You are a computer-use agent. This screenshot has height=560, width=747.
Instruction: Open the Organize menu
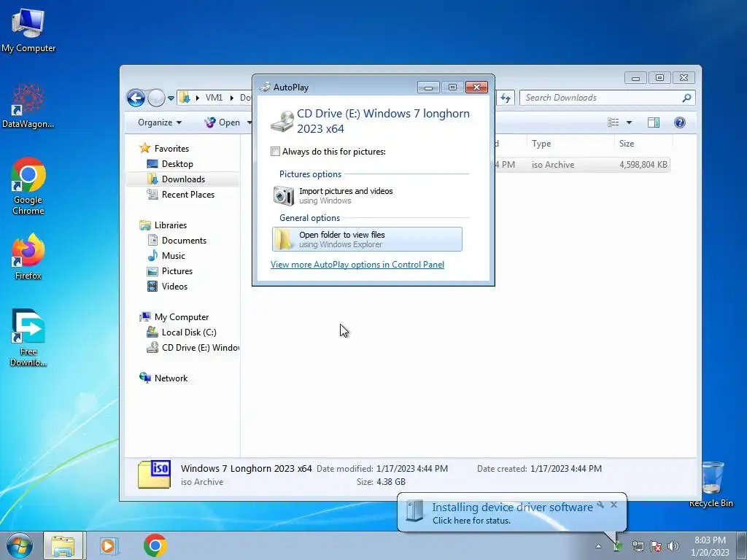point(160,122)
